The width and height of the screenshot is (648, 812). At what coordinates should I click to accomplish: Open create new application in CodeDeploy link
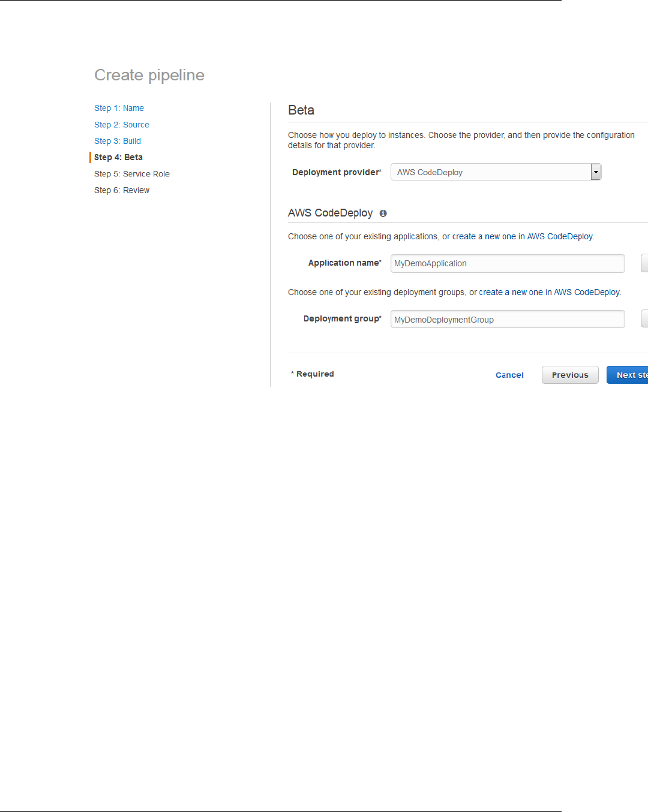(522, 236)
